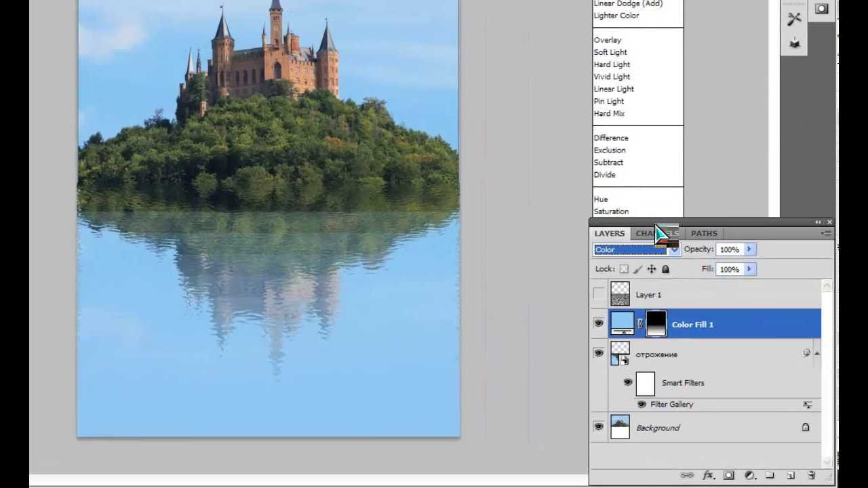
Task: Click the lock position icon
Action: [x=652, y=269]
